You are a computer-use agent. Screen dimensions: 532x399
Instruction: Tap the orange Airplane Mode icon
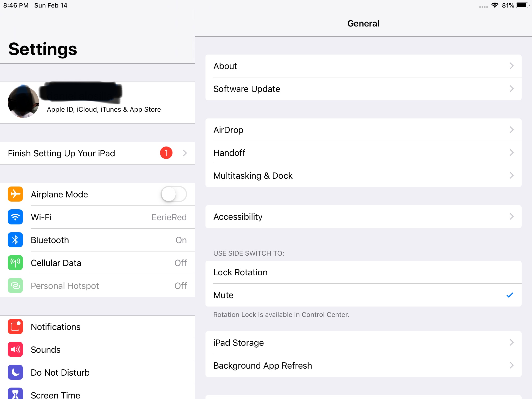coord(15,194)
